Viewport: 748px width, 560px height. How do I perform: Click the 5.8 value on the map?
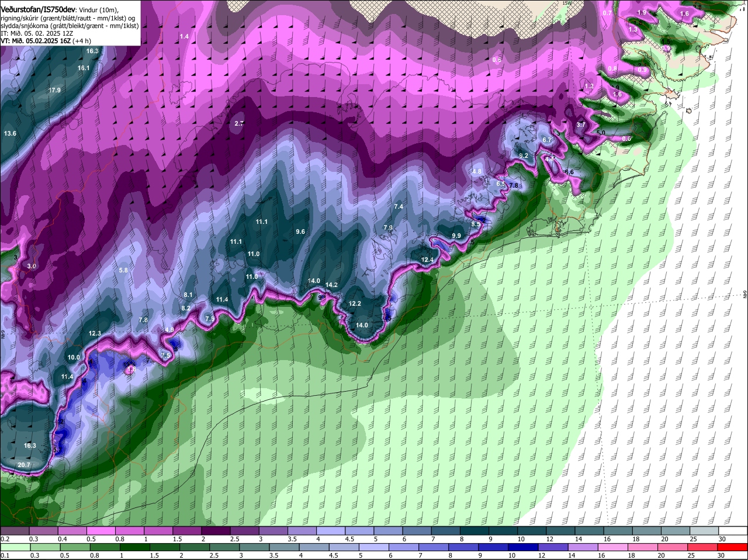coord(123,270)
